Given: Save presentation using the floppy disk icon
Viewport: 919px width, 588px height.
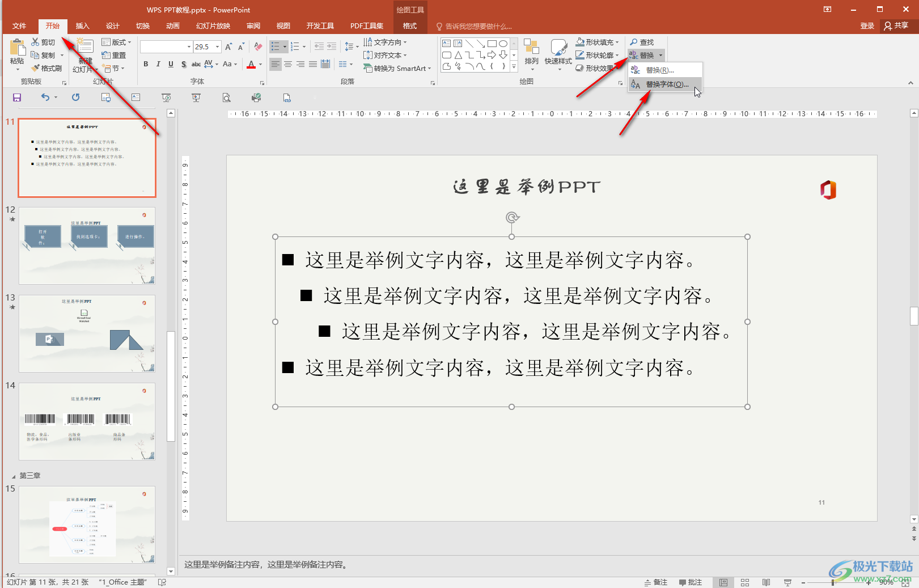Looking at the screenshot, I should click(x=17, y=98).
